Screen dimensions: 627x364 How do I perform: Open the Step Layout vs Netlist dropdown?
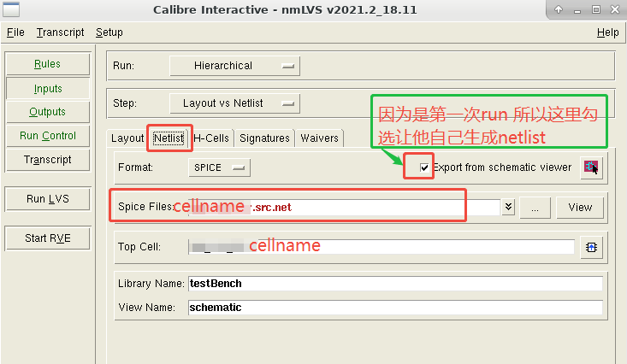234,103
